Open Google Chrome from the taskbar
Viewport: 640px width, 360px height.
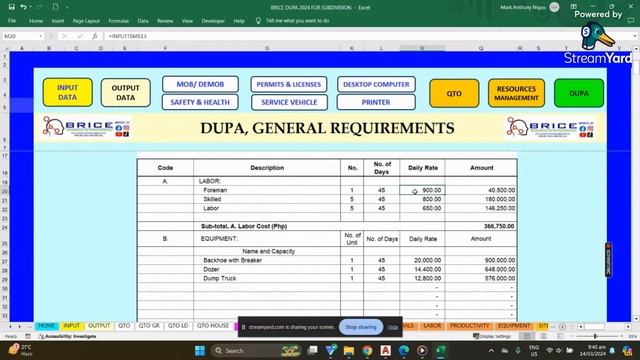[x=367, y=351]
